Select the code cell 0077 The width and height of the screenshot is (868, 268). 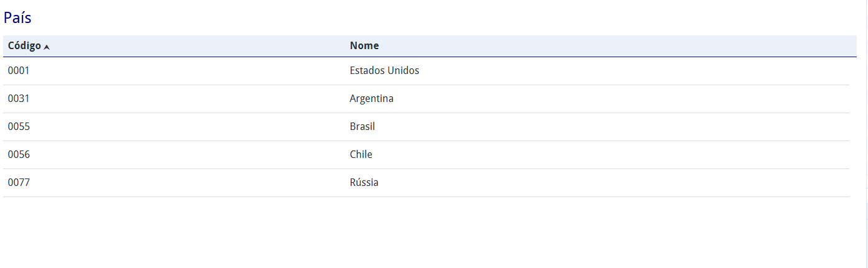click(x=19, y=183)
